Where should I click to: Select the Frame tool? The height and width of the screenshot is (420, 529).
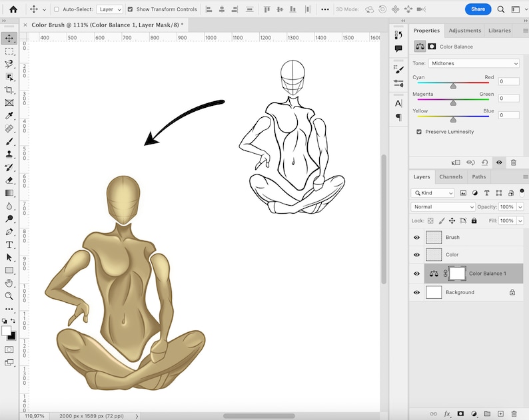(9, 103)
